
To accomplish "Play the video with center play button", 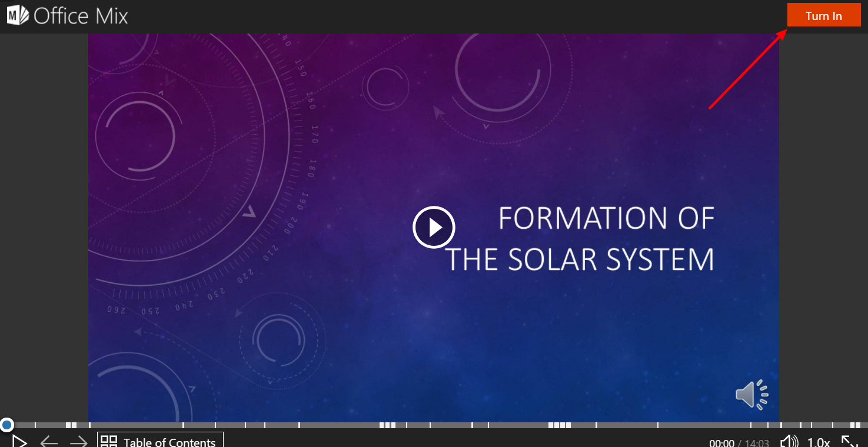I will (434, 227).
